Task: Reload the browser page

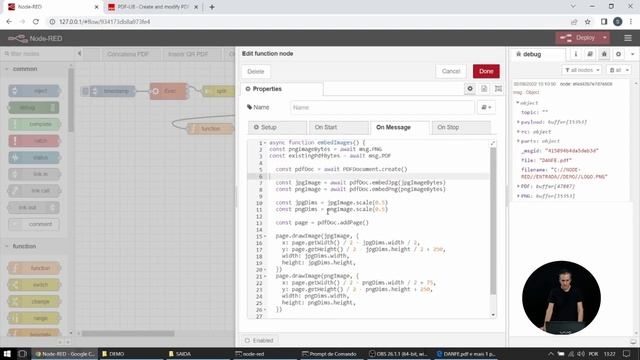Action: (36, 22)
